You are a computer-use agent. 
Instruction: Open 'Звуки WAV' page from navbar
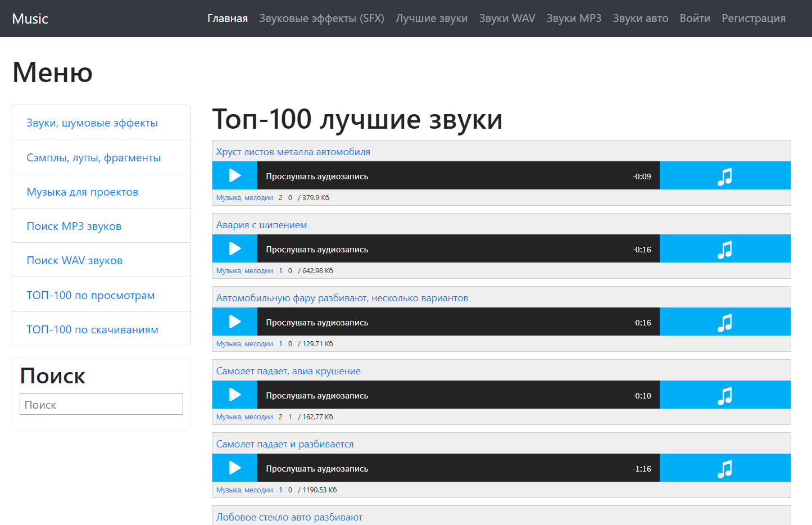coord(507,19)
